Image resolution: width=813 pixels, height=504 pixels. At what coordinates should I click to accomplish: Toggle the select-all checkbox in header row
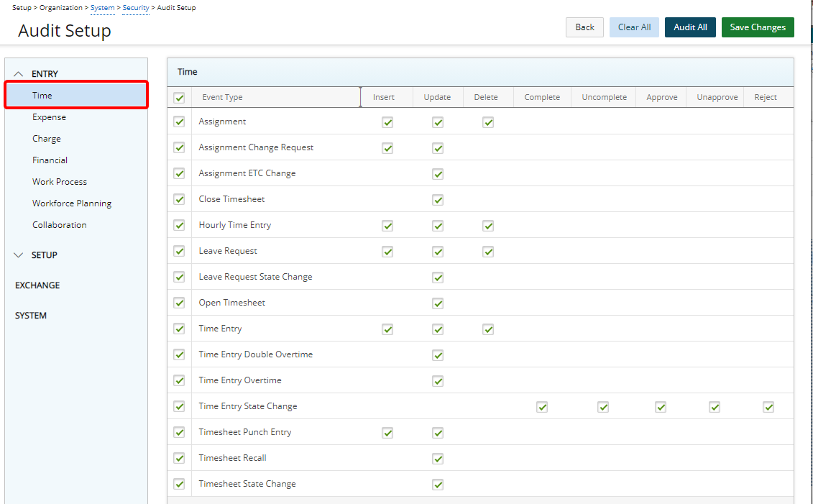tap(179, 98)
